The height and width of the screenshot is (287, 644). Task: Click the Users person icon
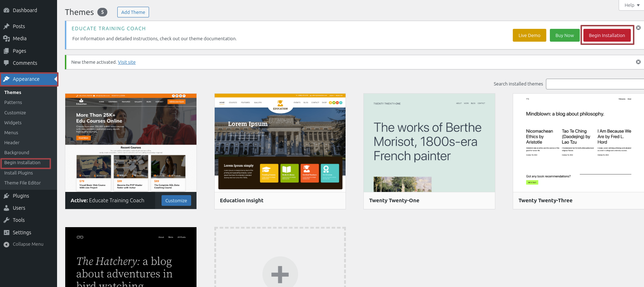click(x=6, y=208)
